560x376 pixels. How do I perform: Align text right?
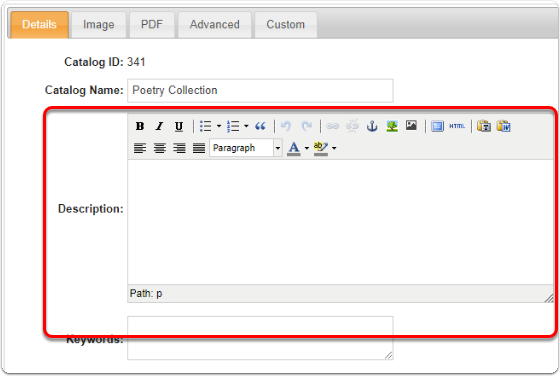179,148
